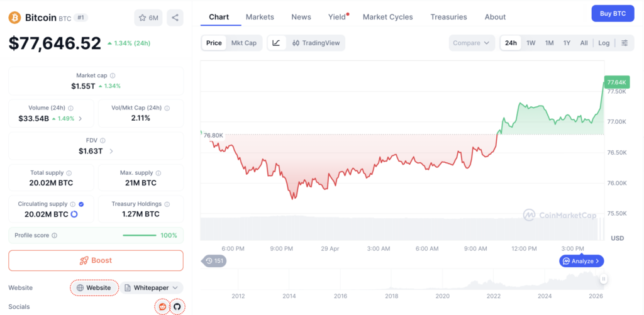Open the GitHub social icon

point(177,306)
